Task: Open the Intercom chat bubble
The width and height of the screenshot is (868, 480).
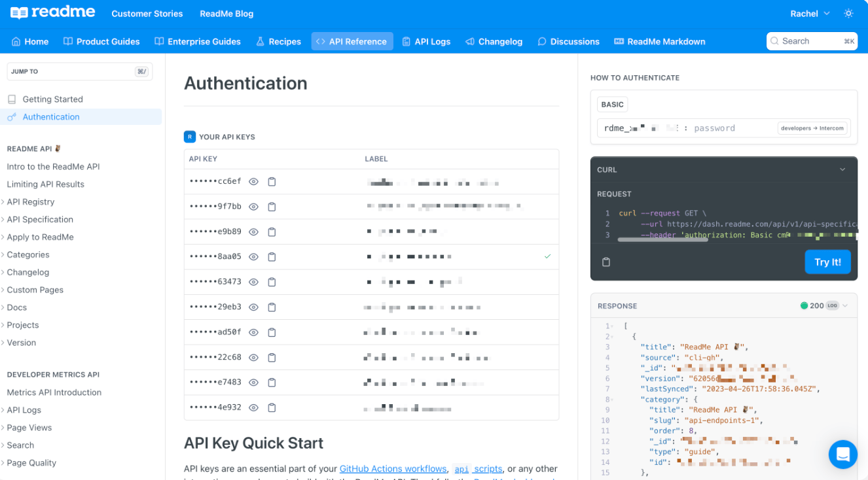Action: (x=842, y=454)
